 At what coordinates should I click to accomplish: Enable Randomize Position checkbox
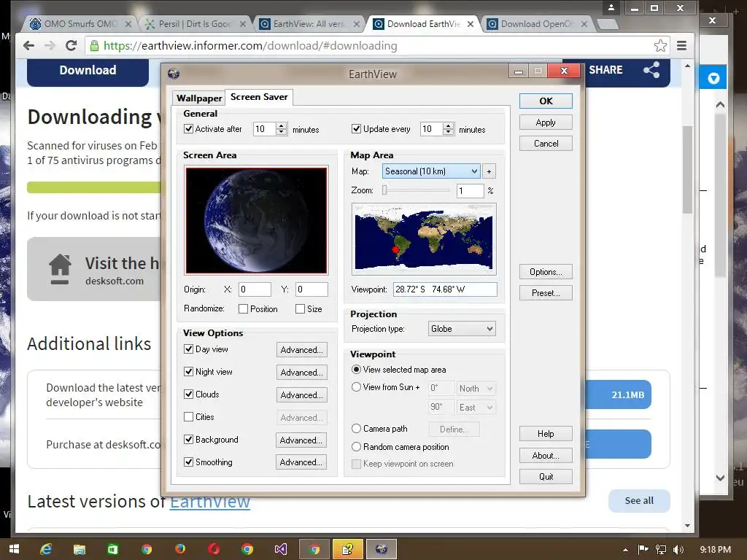tap(243, 309)
